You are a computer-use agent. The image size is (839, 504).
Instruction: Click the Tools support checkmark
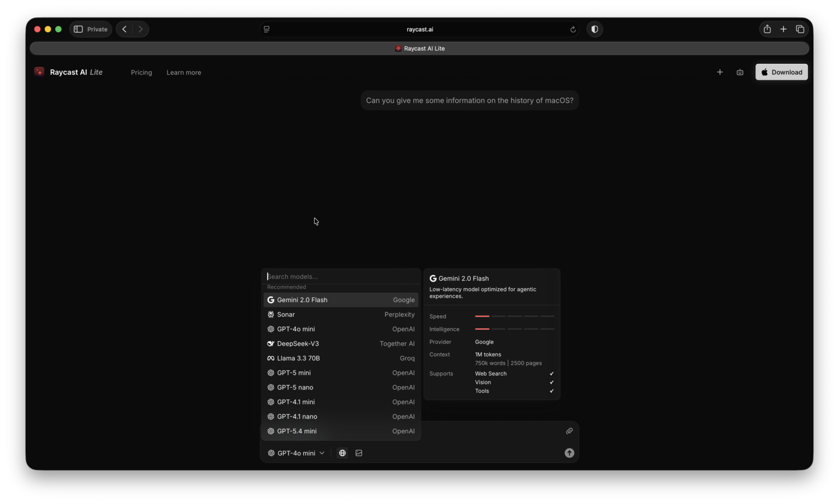tap(552, 391)
